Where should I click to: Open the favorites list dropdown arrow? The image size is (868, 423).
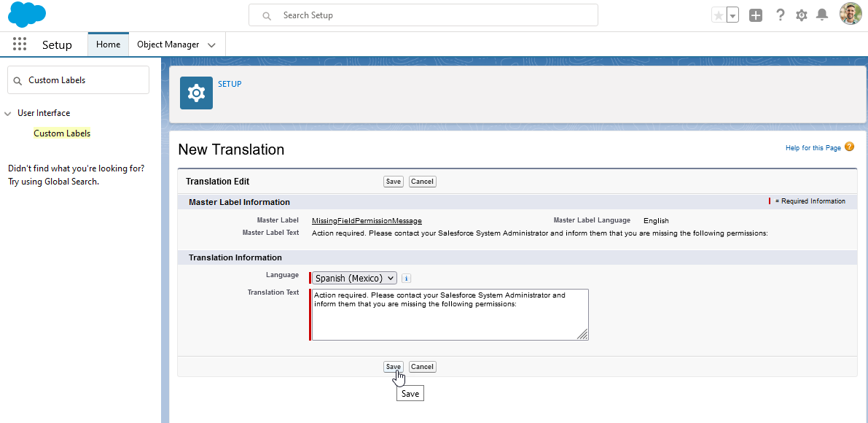coord(733,15)
